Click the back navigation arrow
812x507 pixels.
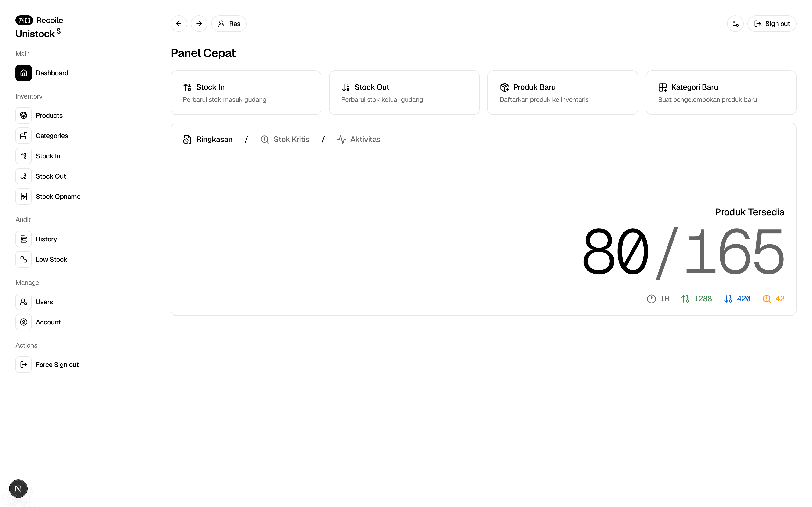click(x=179, y=23)
